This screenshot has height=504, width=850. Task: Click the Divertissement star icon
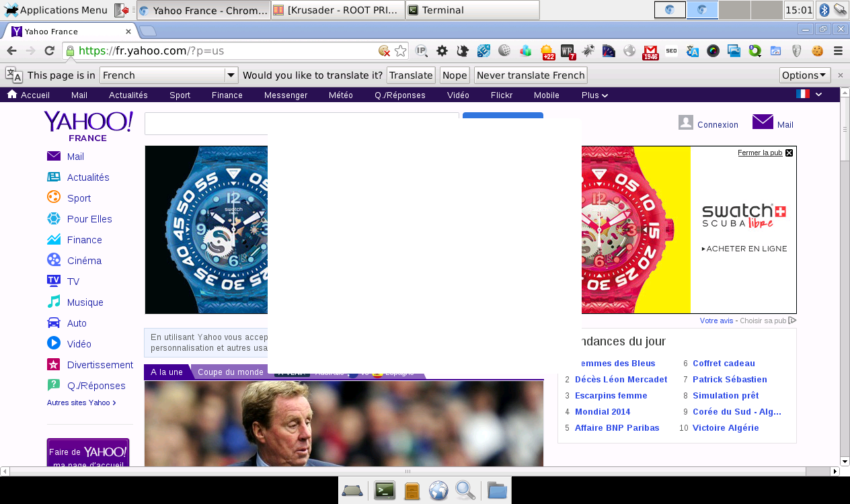click(54, 364)
